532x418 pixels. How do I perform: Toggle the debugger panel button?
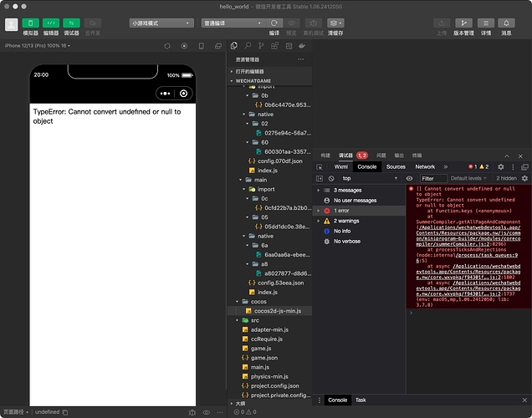tap(71, 23)
